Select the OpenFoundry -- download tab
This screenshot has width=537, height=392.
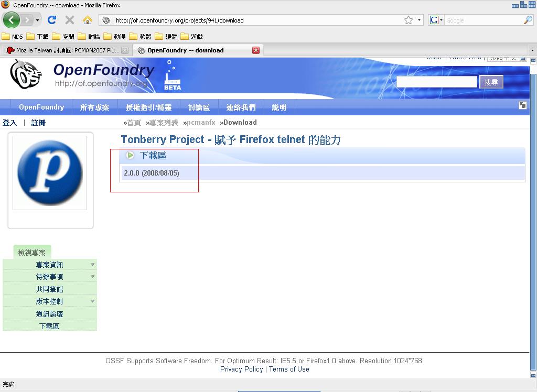coord(198,50)
